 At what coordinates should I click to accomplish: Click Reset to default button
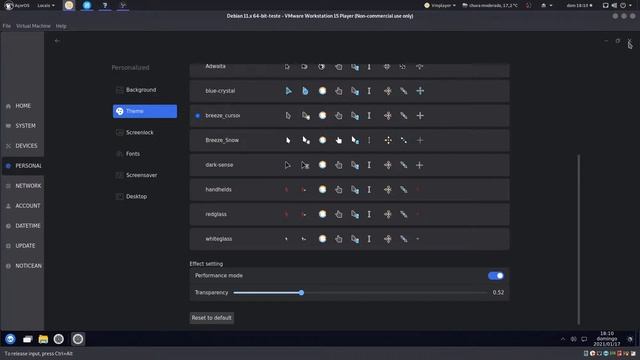(x=211, y=318)
